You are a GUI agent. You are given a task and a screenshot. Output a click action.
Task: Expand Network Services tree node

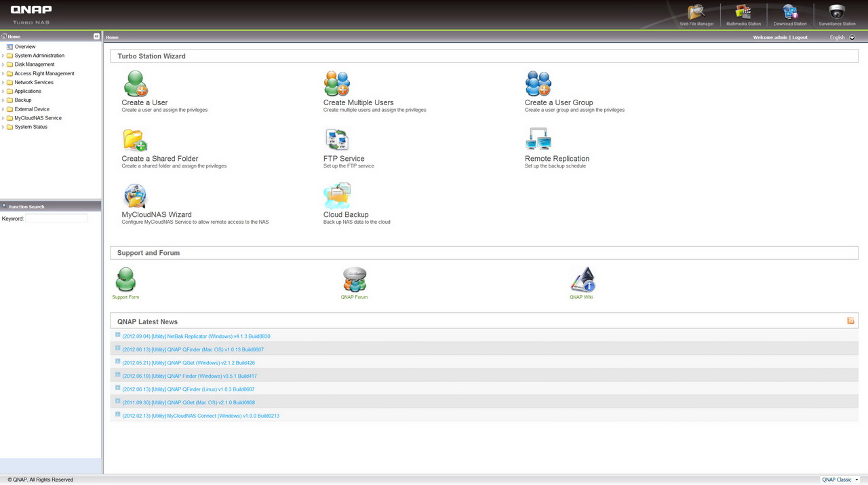(x=3, y=82)
